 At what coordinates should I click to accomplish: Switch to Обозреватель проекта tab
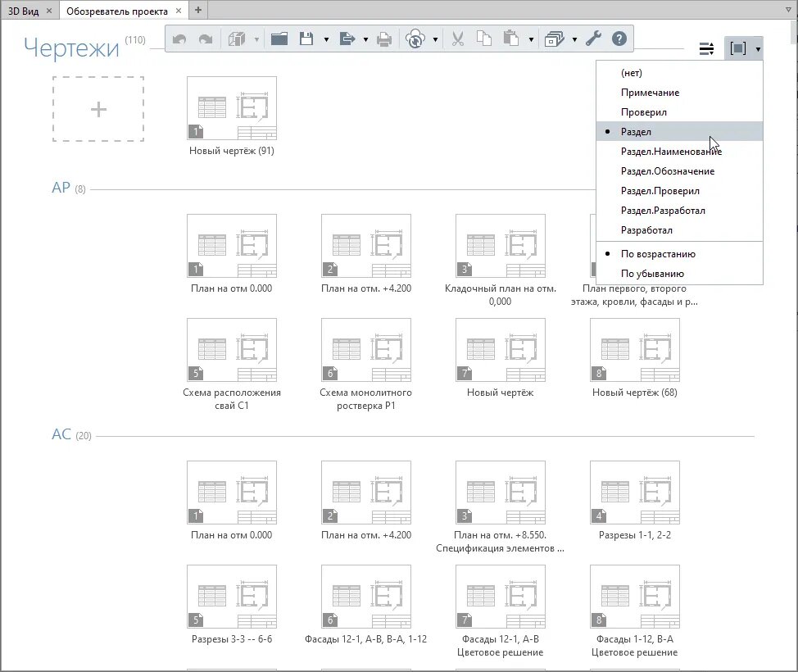[117, 11]
